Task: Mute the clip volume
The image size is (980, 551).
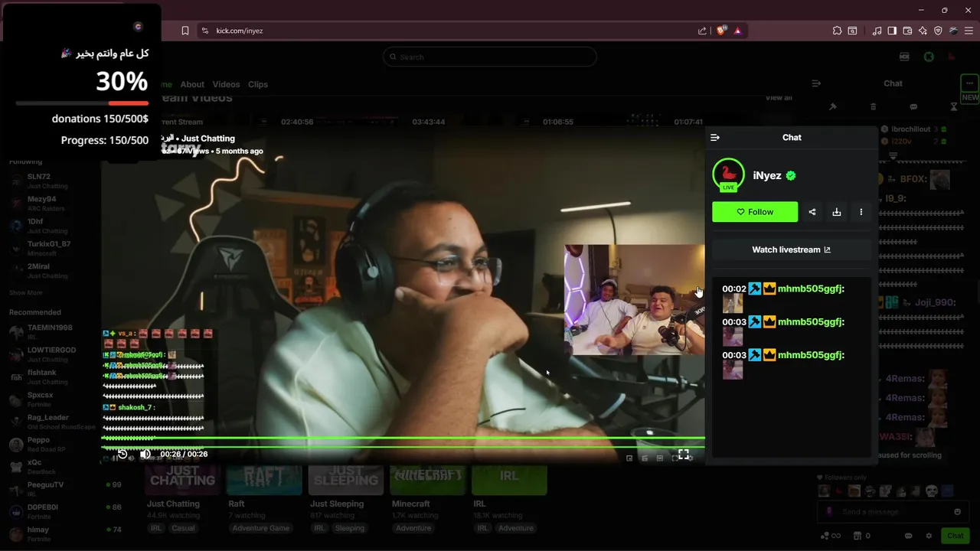Action: point(145,454)
